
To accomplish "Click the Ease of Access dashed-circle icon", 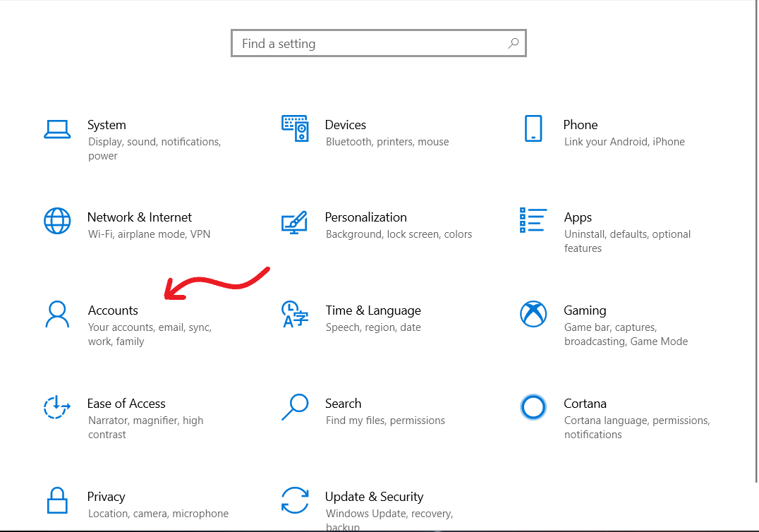I will pyautogui.click(x=57, y=407).
